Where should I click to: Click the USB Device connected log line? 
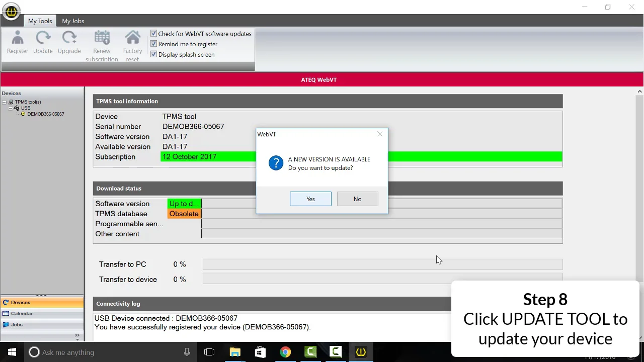click(x=166, y=318)
